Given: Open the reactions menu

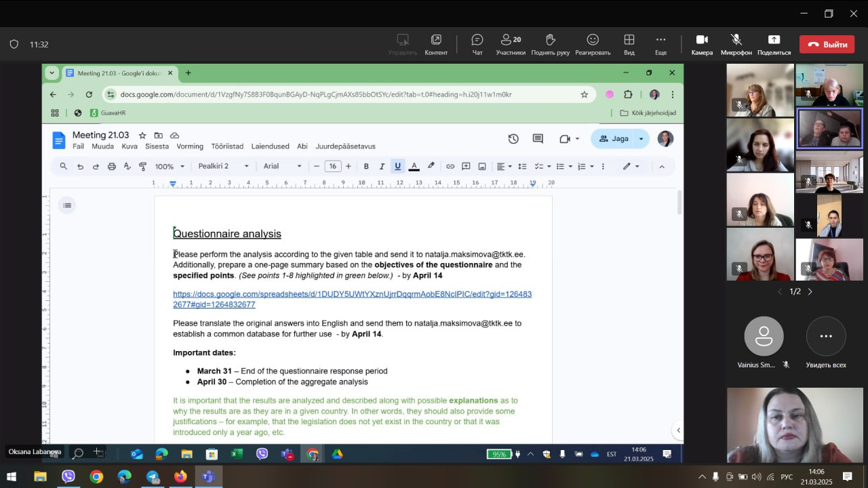Looking at the screenshot, I should click(593, 44).
